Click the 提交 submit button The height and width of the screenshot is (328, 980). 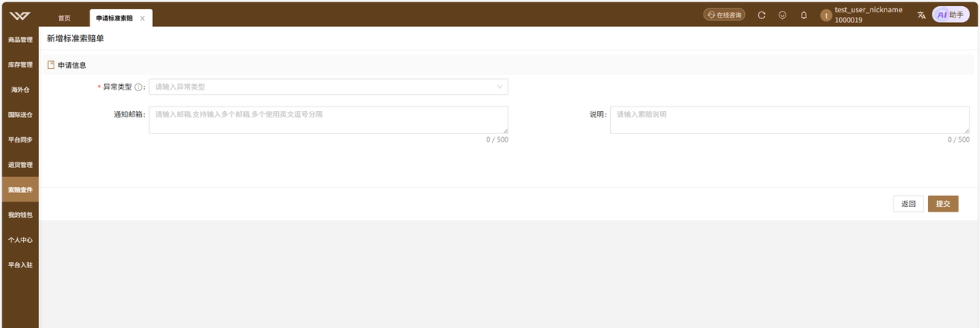coord(943,204)
